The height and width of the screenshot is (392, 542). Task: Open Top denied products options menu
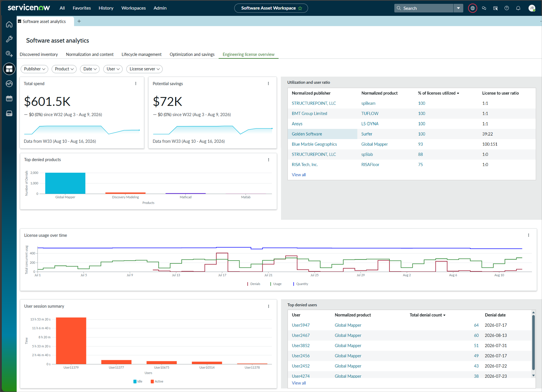[x=268, y=160]
